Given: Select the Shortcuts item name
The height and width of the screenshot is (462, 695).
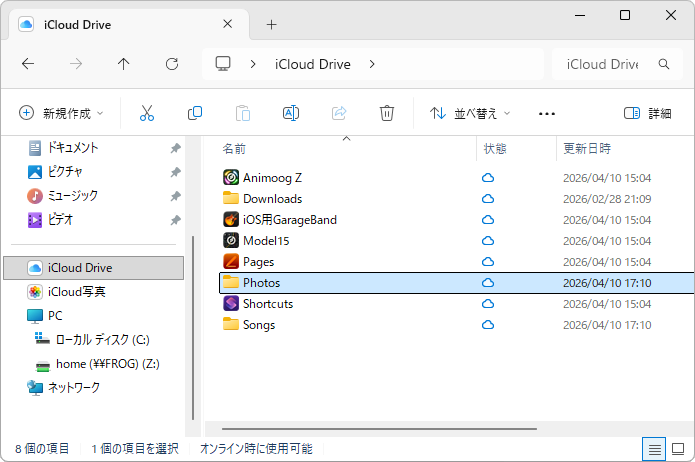Looking at the screenshot, I should pos(268,304).
